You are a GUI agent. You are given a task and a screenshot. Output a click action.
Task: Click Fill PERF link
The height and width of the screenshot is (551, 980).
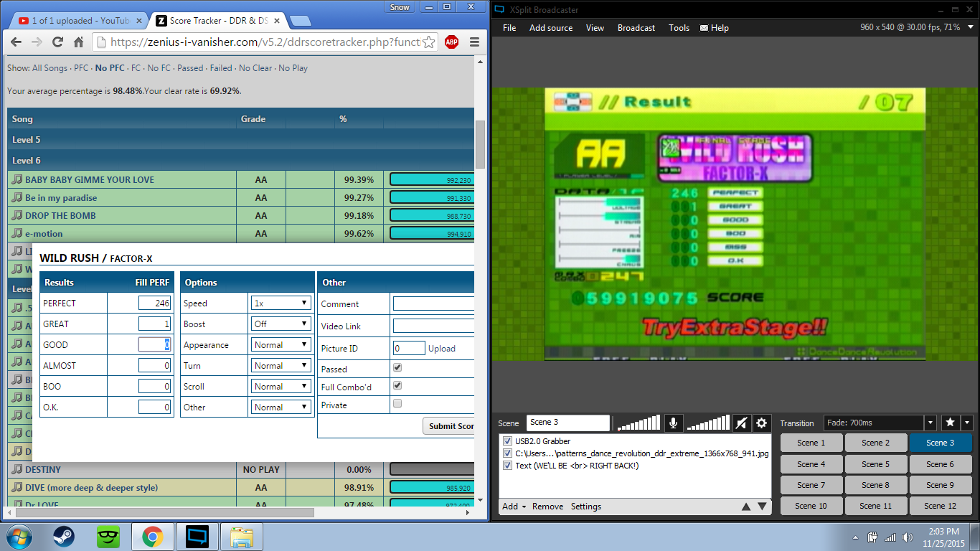click(152, 282)
